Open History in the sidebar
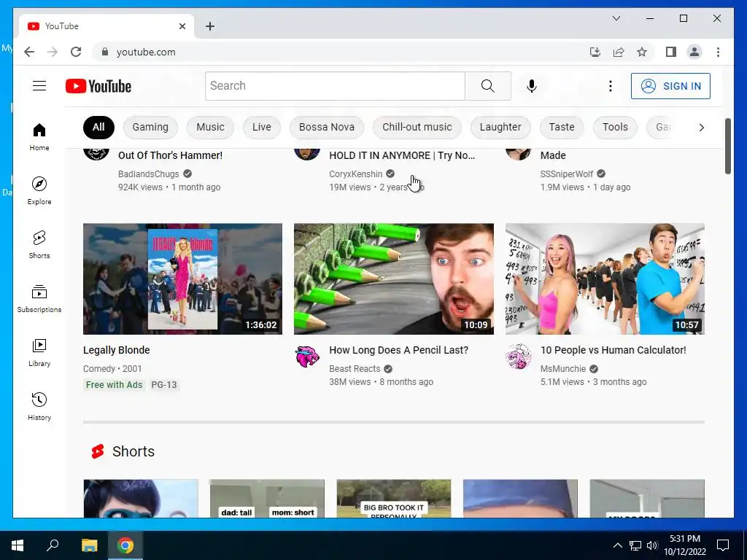 [x=39, y=406]
